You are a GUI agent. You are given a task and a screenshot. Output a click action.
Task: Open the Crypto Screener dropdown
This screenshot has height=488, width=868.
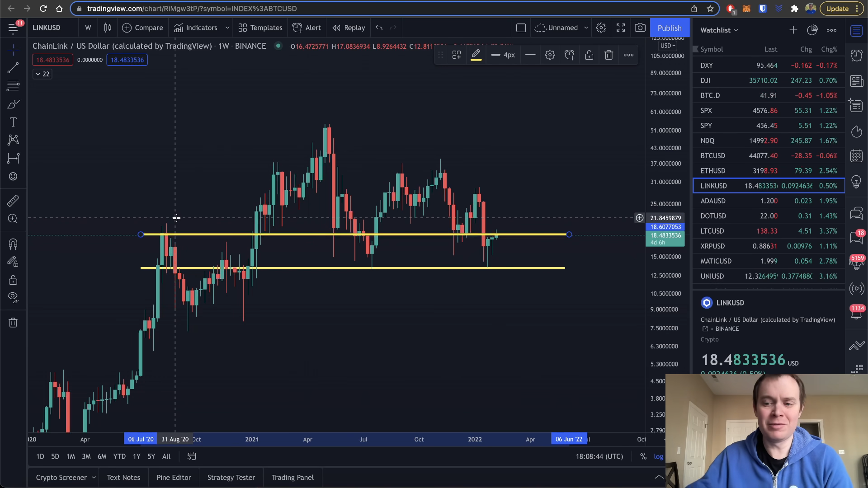pyautogui.click(x=66, y=477)
